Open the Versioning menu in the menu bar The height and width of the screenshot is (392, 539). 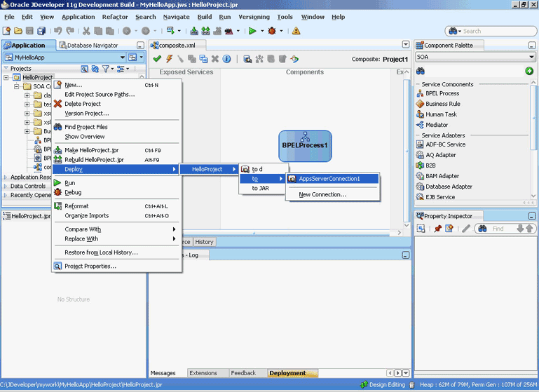pyautogui.click(x=255, y=17)
